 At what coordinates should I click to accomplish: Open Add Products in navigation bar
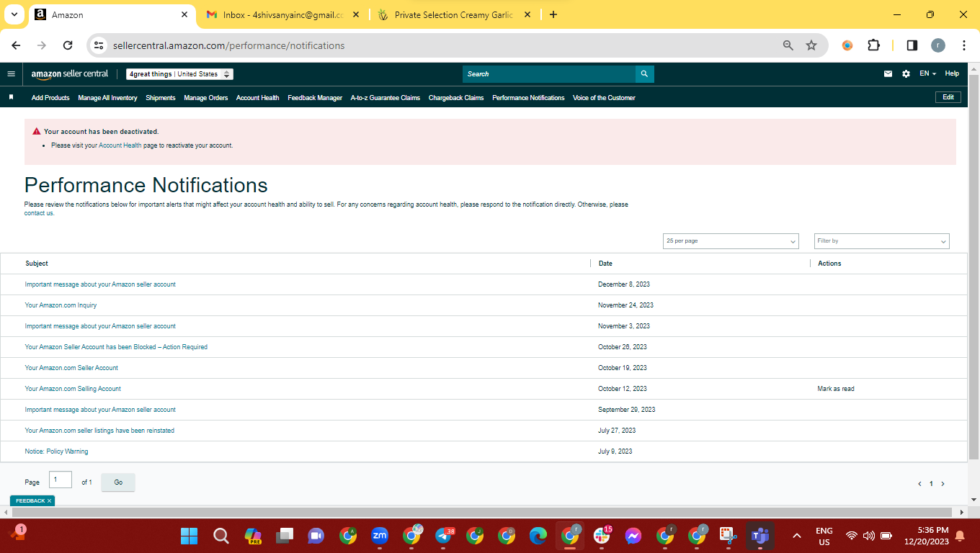tap(50, 98)
